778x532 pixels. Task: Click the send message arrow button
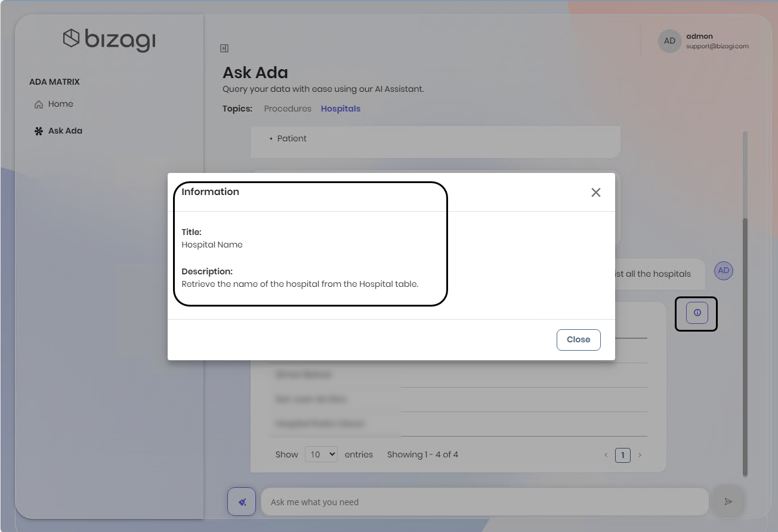pyautogui.click(x=728, y=502)
